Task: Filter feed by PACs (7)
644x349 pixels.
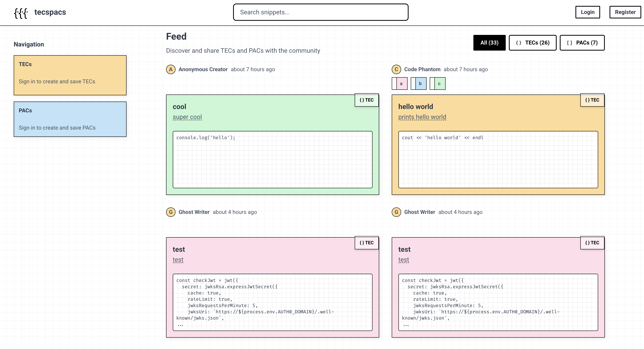Action: coord(582,43)
